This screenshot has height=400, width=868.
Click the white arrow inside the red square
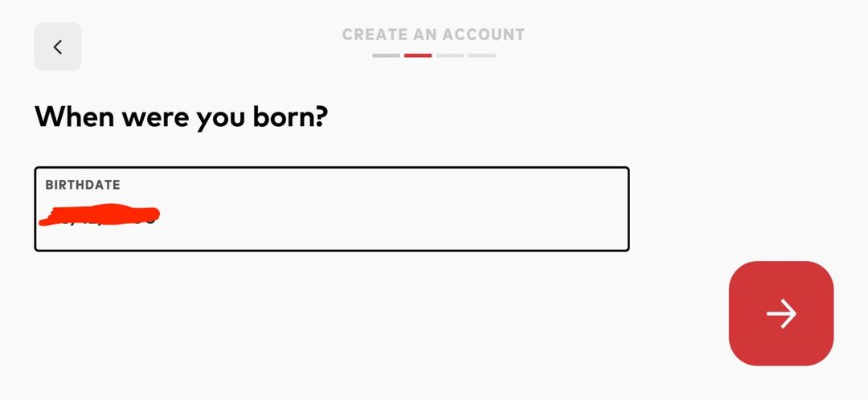(x=780, y=313)
